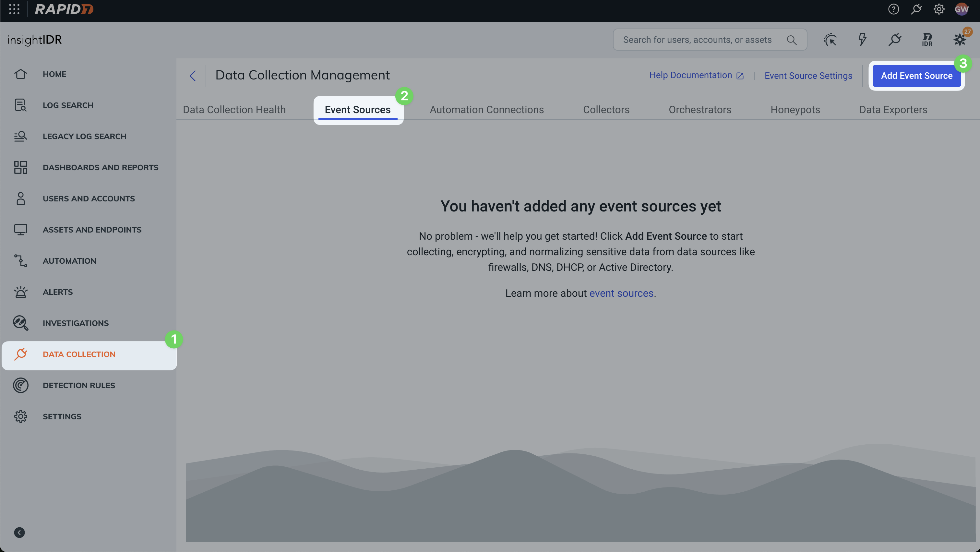The width and height of the screenshot is (980, 552).
Task: Open DASHBOARDS AND REPORTS menu item
Action: tap(101, 167)
